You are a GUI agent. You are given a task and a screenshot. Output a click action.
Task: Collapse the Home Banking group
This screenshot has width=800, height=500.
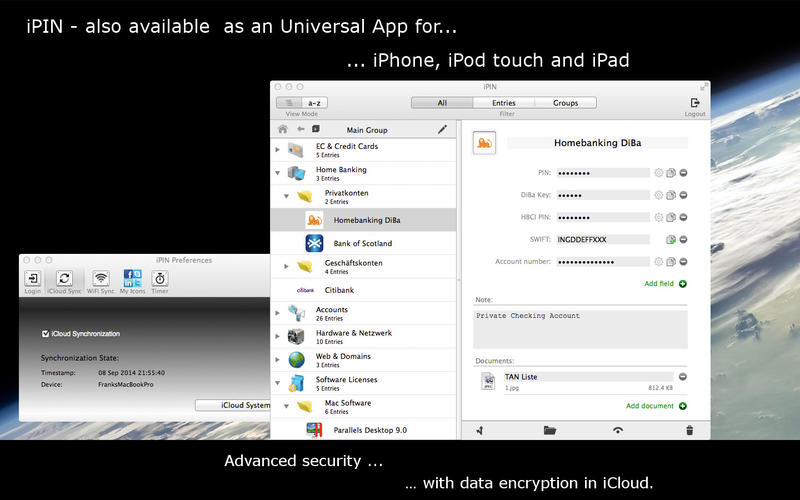(278, 172)
